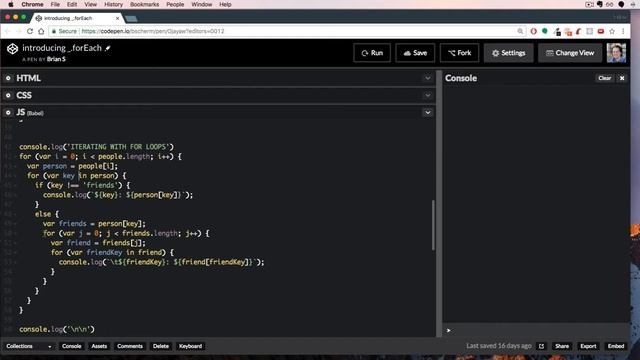The width and height of the screenshot is (640, 360).
Task: Toggle the Console button in footer
Action: tap(71, 346)
